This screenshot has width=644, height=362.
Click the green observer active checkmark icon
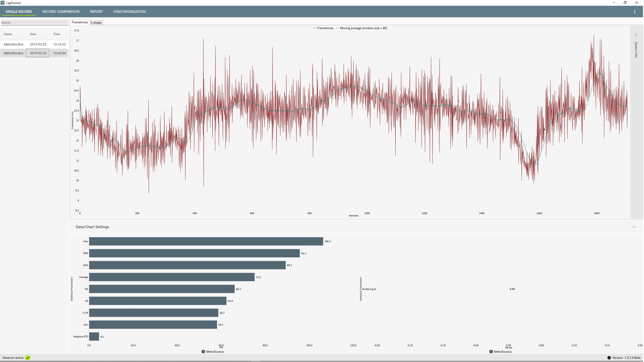pos(28,358)
